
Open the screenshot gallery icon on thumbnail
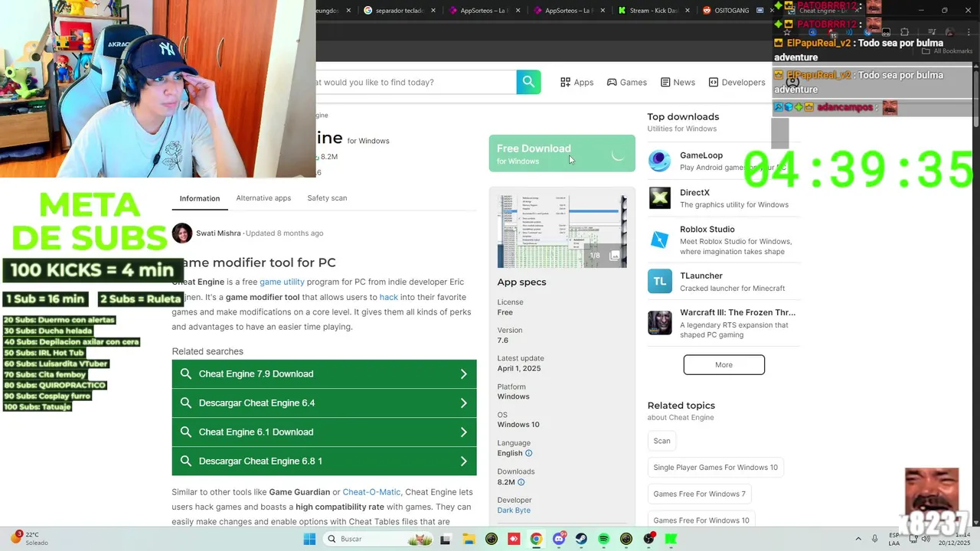point(614,256)
